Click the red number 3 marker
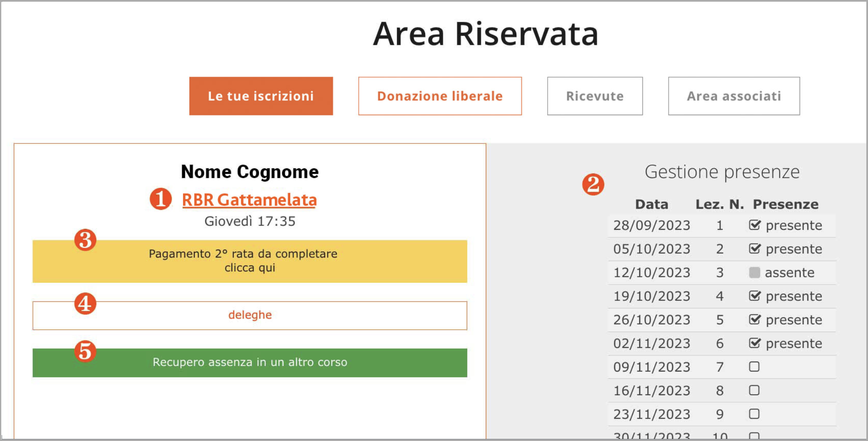 (x=85, y=240)
